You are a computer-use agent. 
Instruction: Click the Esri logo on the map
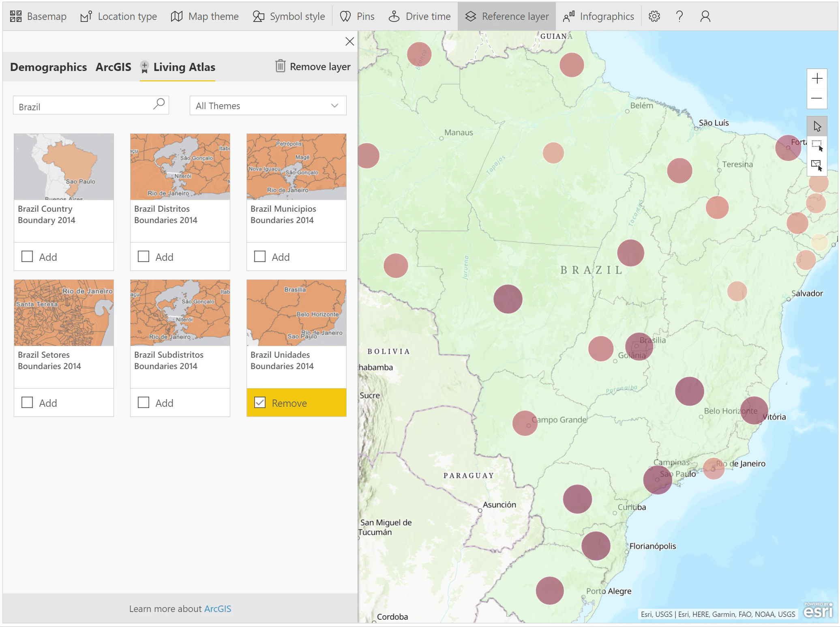coord(818,610)
